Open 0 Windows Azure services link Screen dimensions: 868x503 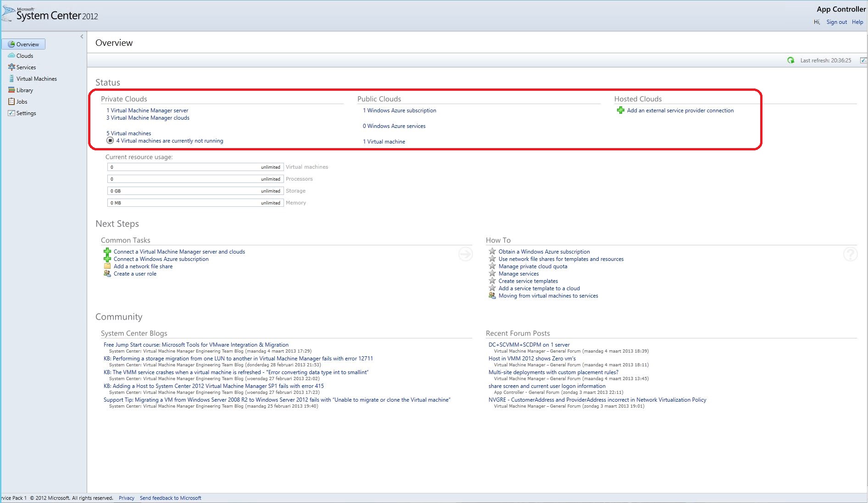394,126
